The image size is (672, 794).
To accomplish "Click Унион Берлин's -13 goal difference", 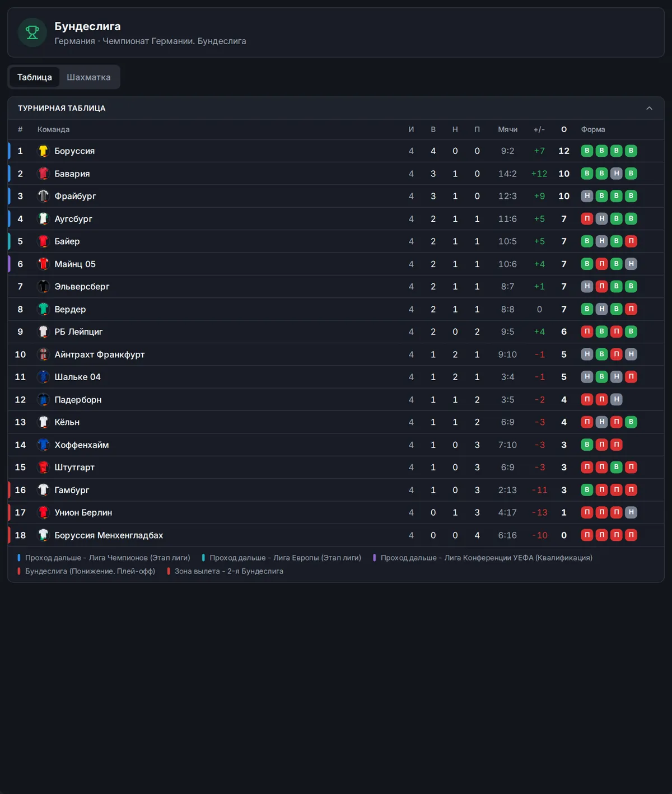I will 540,512.
